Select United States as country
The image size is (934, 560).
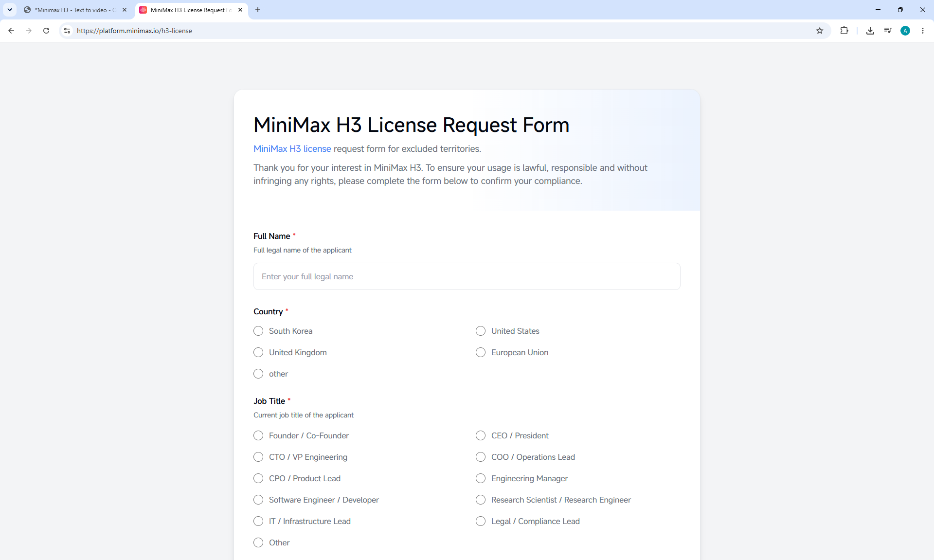[x=481, y=331]
